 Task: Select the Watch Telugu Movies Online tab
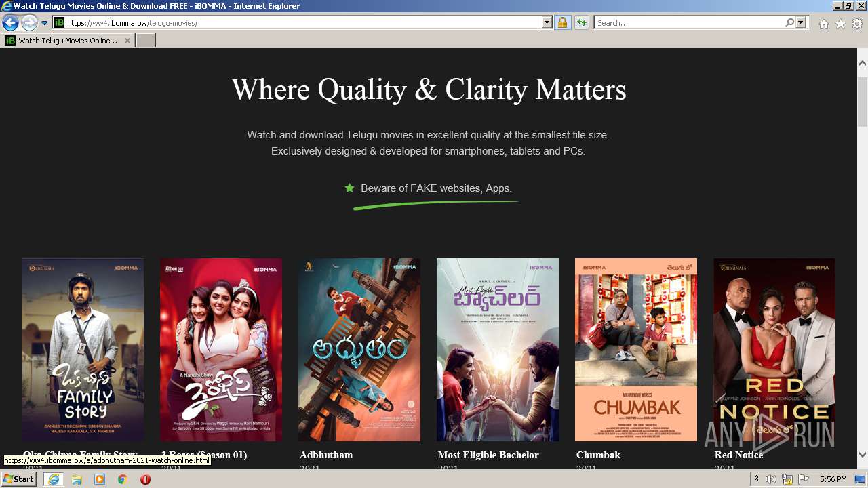click(68, 41)
